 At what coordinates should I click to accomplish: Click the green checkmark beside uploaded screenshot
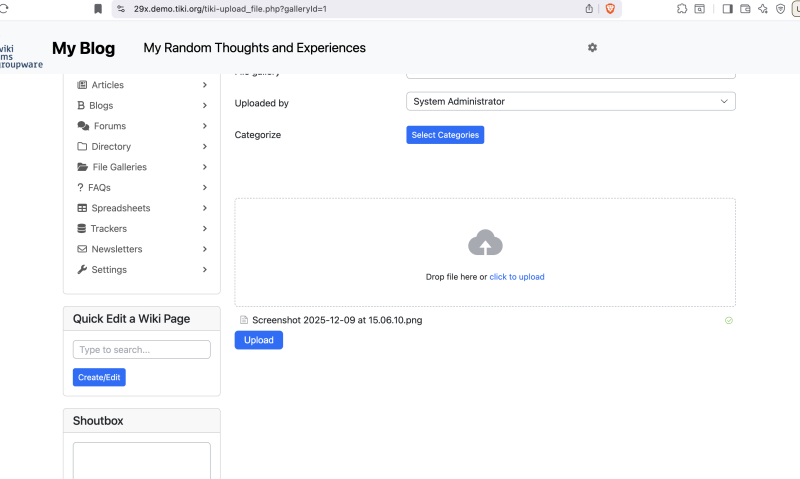tap(729, 320)
